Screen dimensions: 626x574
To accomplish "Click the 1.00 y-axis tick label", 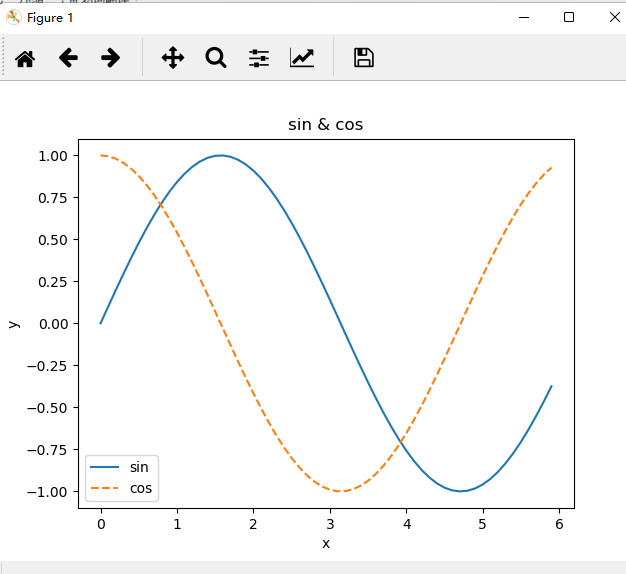I will coord(53,156).
